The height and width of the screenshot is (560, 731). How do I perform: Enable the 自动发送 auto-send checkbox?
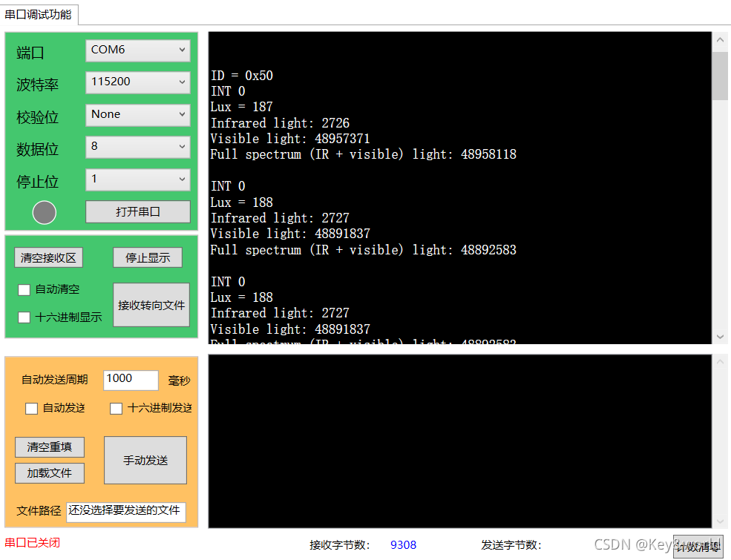pos(31,408)
